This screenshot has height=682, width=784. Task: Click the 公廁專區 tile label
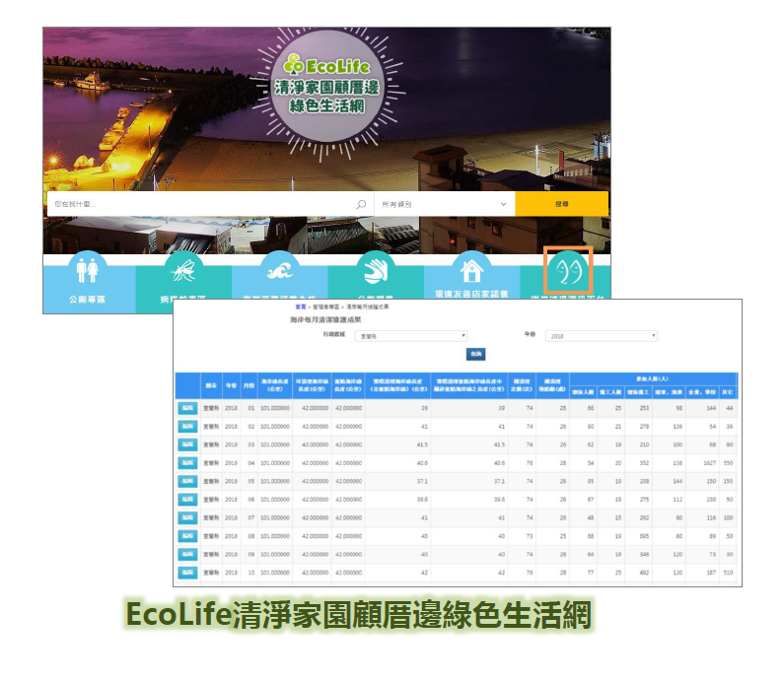(87, 299)
